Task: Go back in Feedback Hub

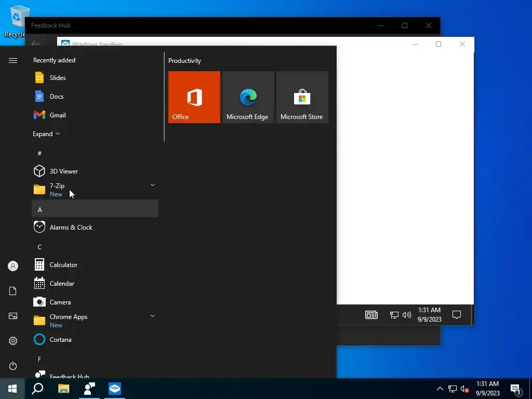Action: pyautogui.click(x=35, y=43)
